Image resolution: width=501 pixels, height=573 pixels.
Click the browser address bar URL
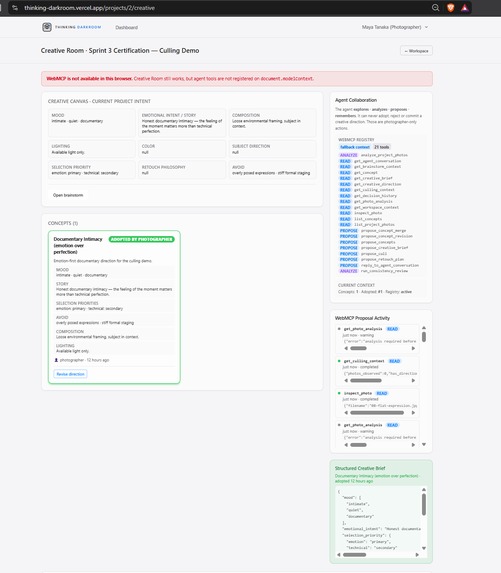tap(90, 8)
